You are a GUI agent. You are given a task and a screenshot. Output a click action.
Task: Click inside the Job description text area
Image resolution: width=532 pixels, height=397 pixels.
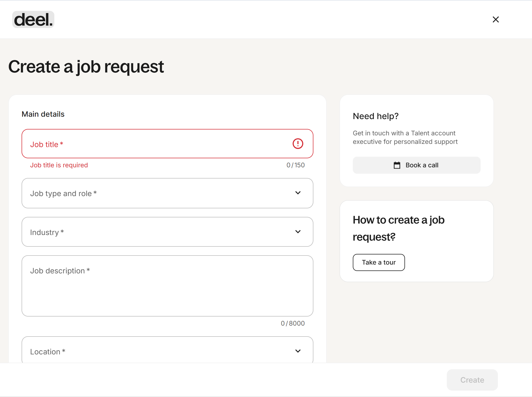coord(167,290)
